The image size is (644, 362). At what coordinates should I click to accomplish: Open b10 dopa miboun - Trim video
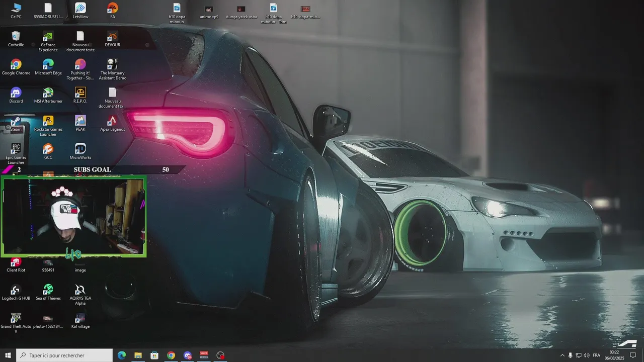tap(273, 13)
